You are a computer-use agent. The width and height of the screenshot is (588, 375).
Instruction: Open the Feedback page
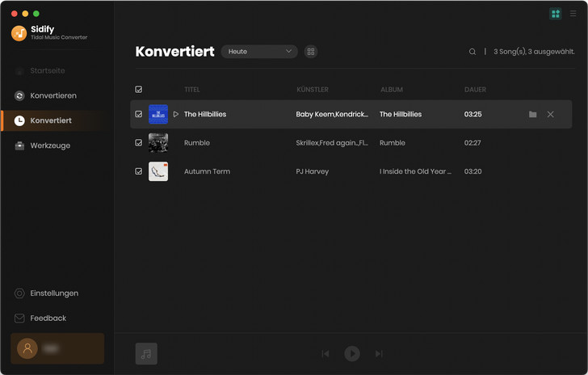pyautogui.click(x=48, y=318)
